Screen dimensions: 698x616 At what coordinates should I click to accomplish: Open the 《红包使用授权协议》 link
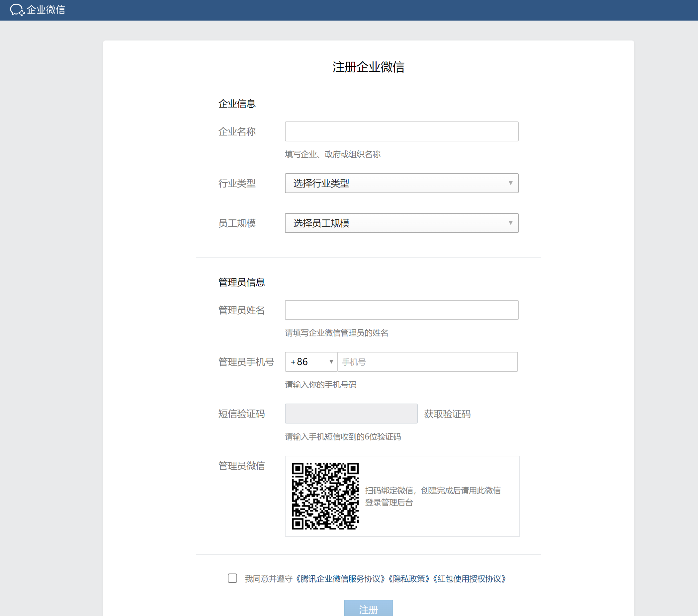(x=470, y=579)
